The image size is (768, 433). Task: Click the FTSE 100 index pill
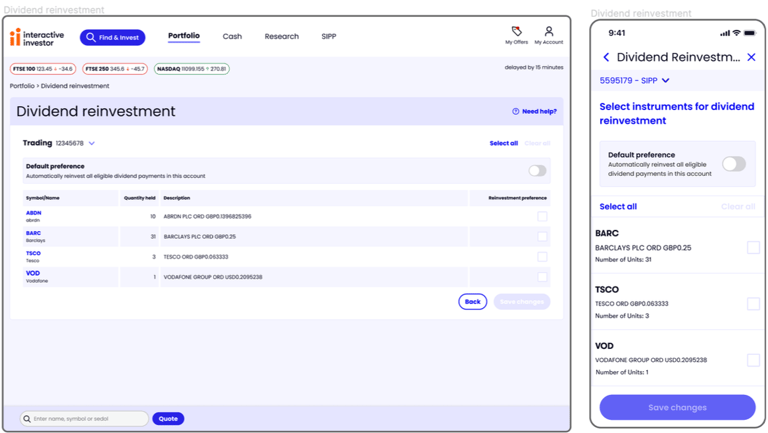[43, 69]
